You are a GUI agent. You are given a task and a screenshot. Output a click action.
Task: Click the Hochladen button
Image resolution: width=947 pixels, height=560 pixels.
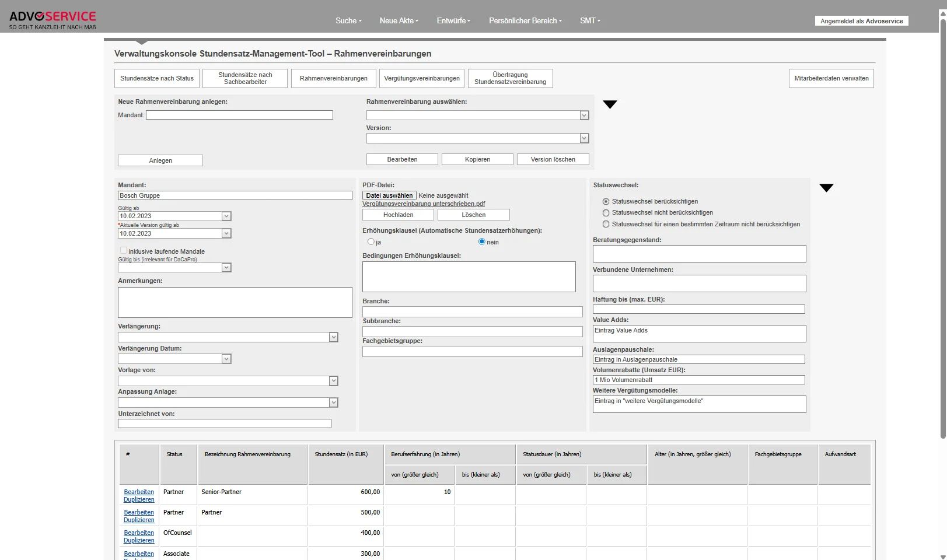coord(398,215)
